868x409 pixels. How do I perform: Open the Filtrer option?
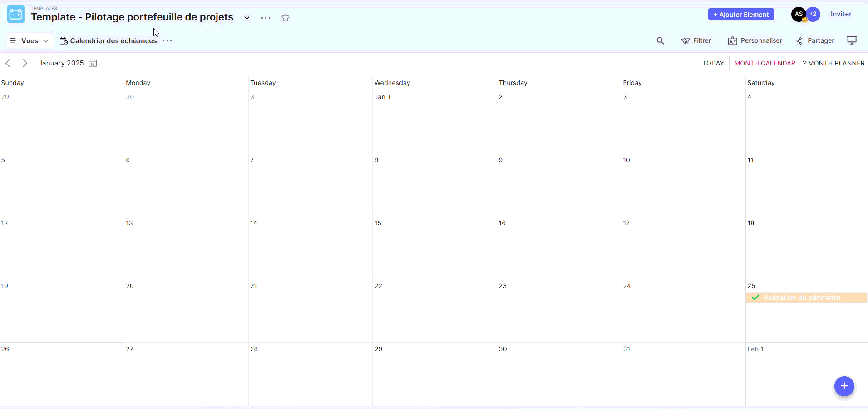pyautogui.click(x=696, y=41)
